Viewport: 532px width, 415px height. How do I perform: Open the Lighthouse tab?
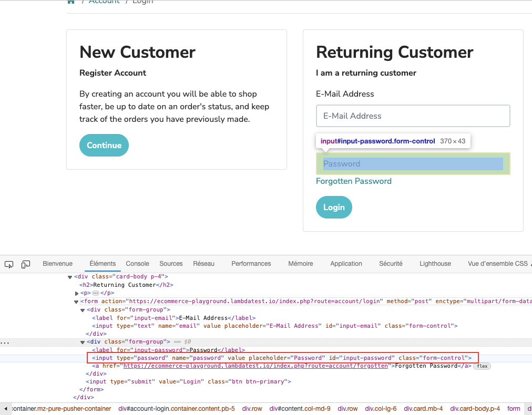tap(435, 264)
